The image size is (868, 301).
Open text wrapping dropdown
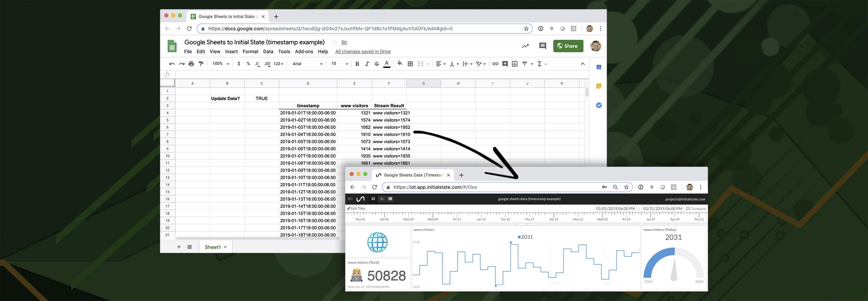click(468, 64)
